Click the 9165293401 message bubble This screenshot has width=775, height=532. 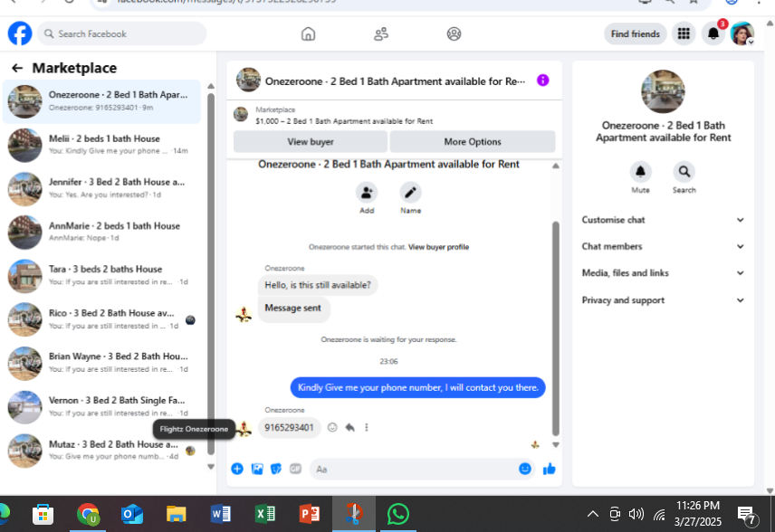289,427
